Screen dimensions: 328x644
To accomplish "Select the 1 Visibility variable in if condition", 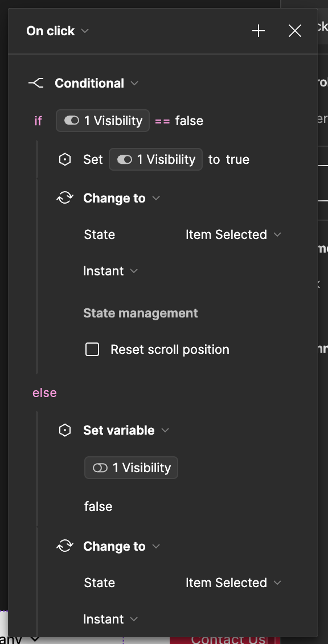I will (x=102, y=121).
